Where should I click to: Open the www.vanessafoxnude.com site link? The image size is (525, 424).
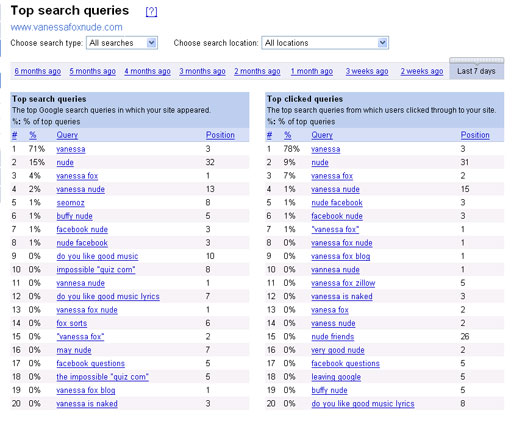[66, 27]
